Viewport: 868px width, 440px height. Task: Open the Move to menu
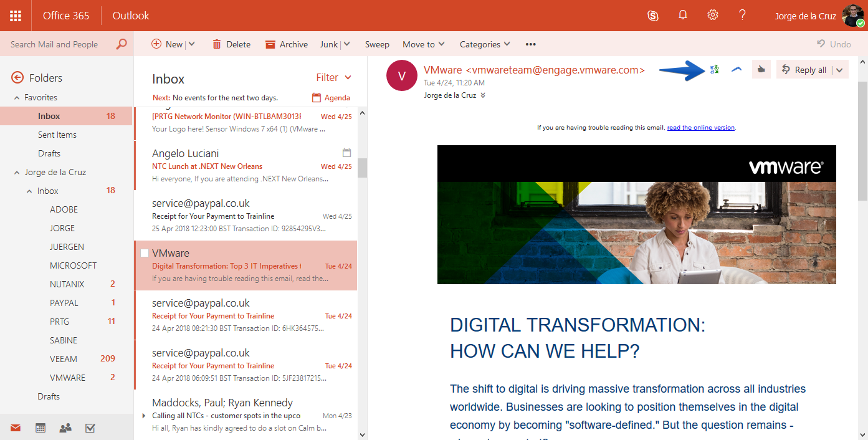pyautogui.click(x=424, y=44)
